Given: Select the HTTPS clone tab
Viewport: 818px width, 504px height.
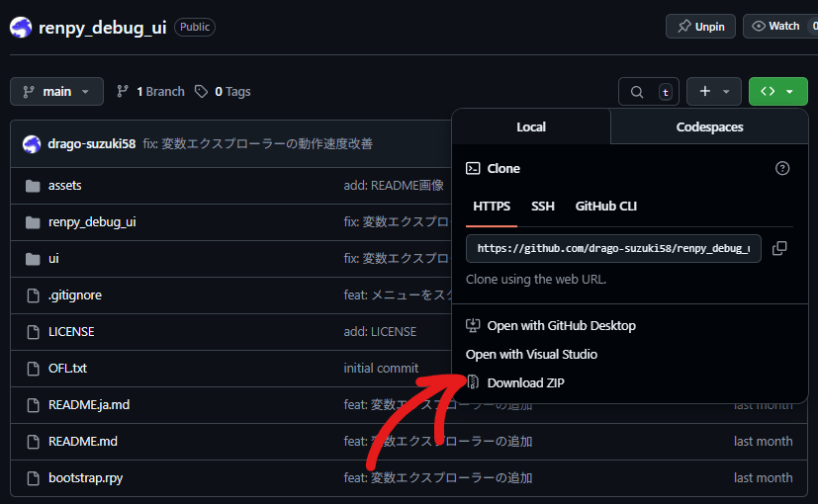Looking at the screenshot, I should [x=492, y=207].
